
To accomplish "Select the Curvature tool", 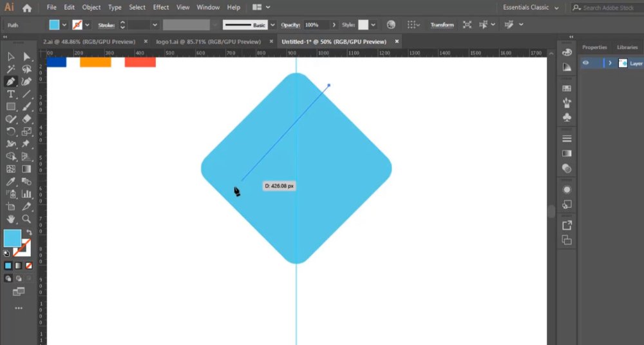I will pos(26,81).
